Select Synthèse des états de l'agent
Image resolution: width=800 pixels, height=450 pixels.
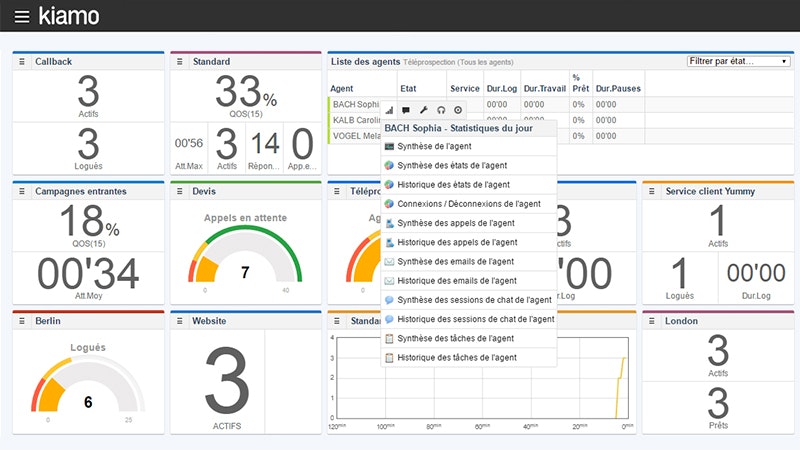click(x=468, y=166)
